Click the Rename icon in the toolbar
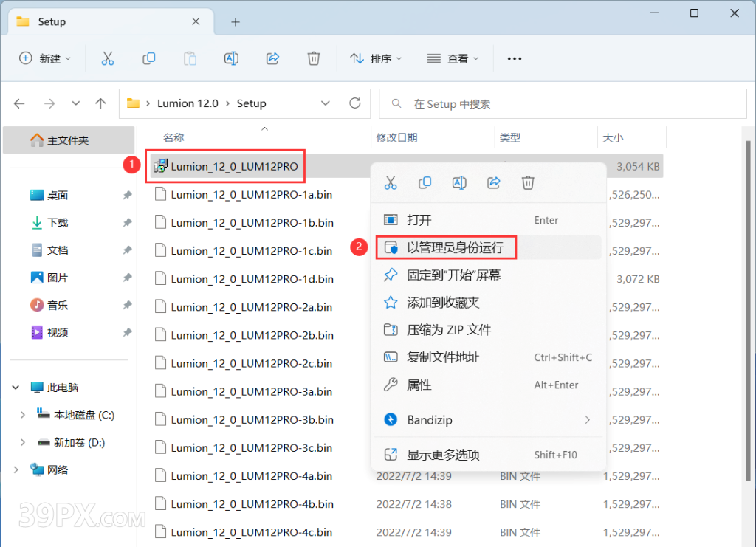 point(231,58)
